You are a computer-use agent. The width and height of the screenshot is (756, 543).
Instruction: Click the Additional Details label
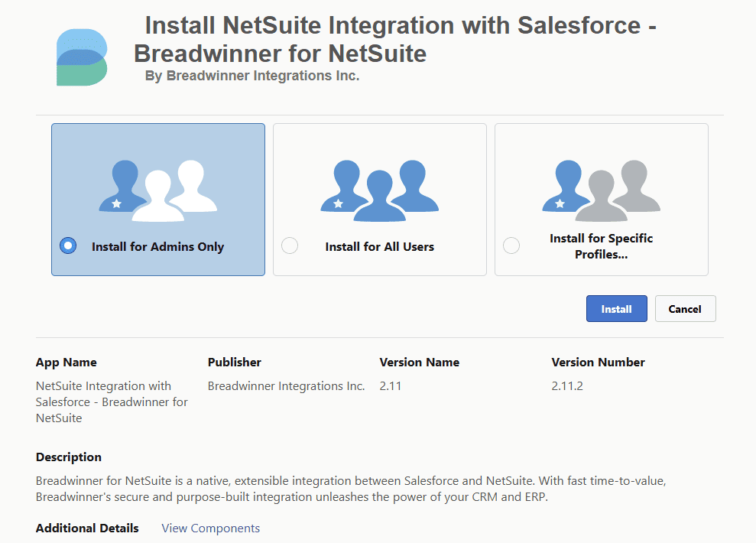tap(87, 528)
